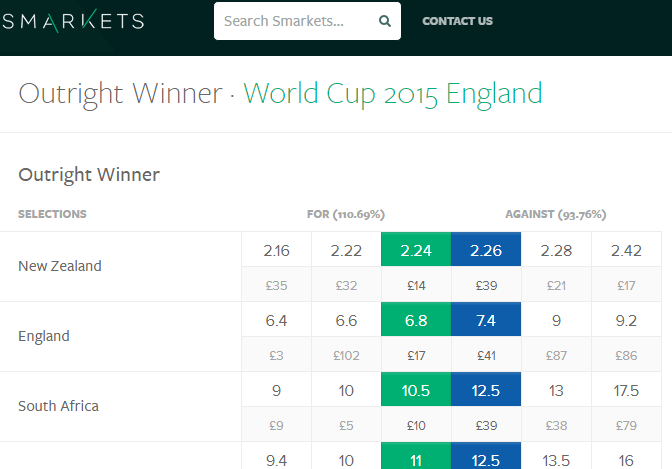672x469 pixels.
Task: Open the Smarkets logo home link
Action: coord(73,21)
